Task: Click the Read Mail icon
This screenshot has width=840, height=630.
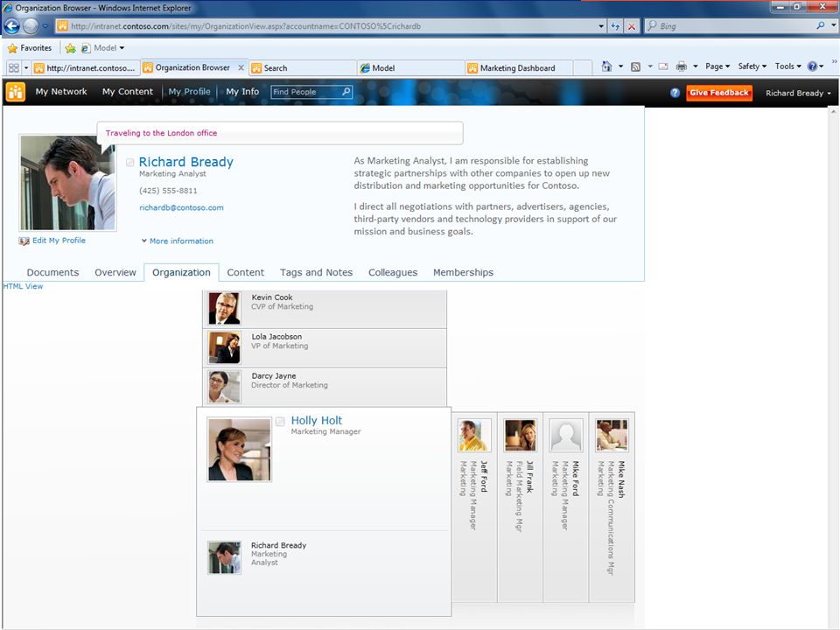Action: tap(663, 66)
